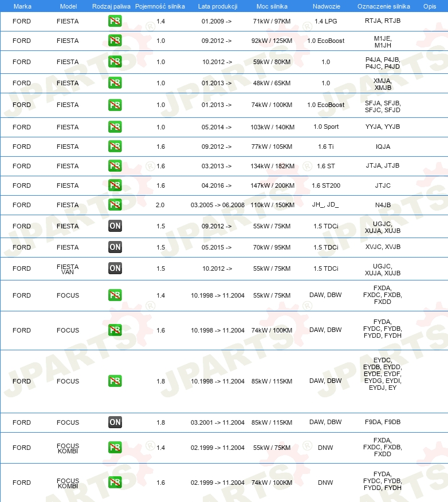Image resolution: width=448 pixels, height=502 pixels.
Task: Select engine code cell XVJC, XVJB
Action: click(x=383, y=247)
